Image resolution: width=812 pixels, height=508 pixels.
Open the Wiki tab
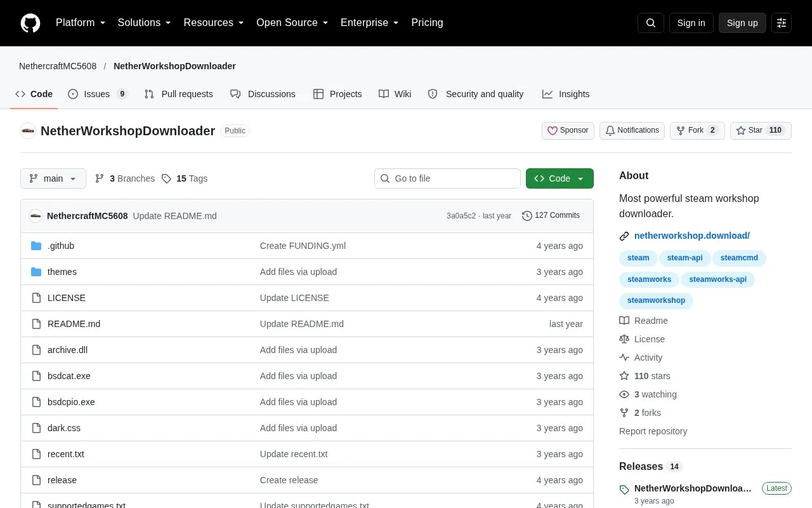tap(395, 94)
